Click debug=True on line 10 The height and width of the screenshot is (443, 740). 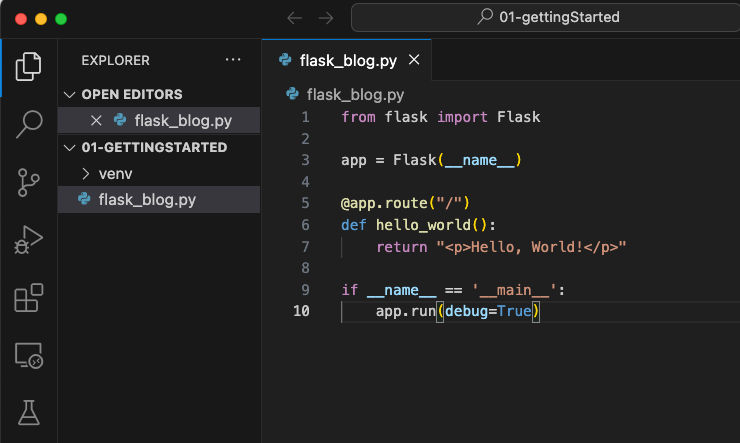point(488,311)
